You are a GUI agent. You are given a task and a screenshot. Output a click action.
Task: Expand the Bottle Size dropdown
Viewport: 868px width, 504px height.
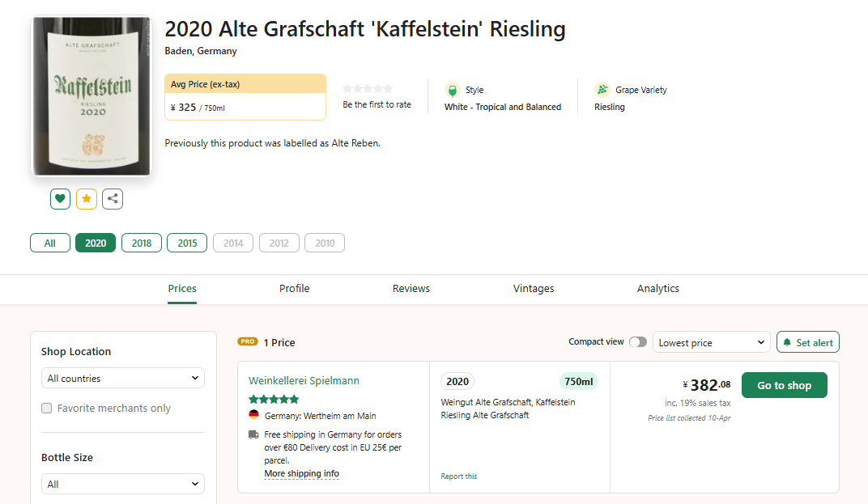[123, 484]
